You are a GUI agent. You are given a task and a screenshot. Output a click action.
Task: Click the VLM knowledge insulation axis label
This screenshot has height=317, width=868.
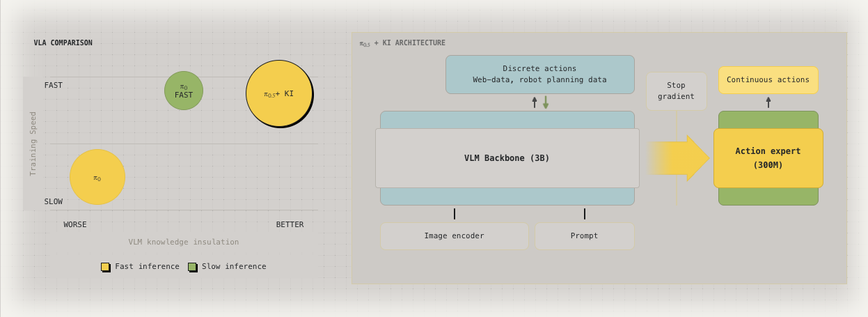(x=183, y=242)
